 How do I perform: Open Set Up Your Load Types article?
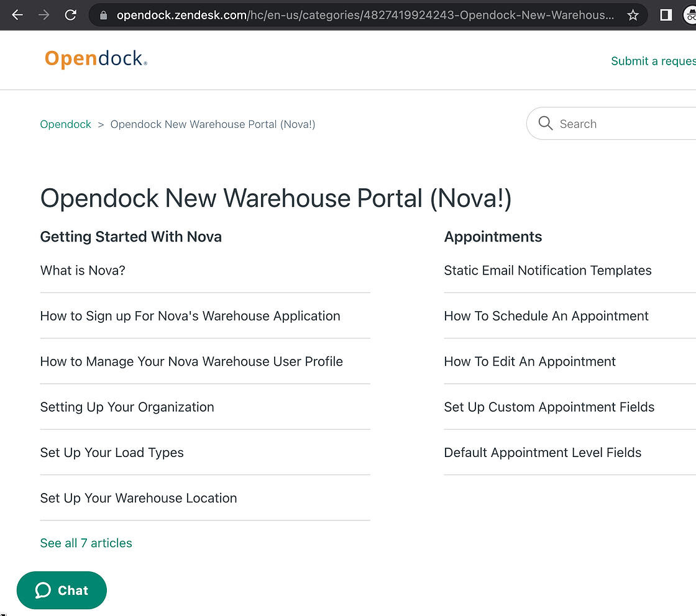coord(112,453)
